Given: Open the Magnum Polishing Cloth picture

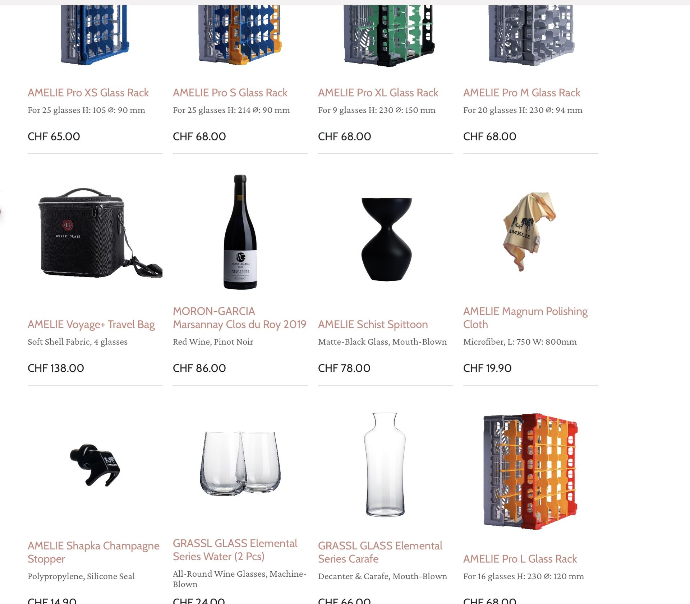Looking at the screenshot, I should click(x=529, y=231).
